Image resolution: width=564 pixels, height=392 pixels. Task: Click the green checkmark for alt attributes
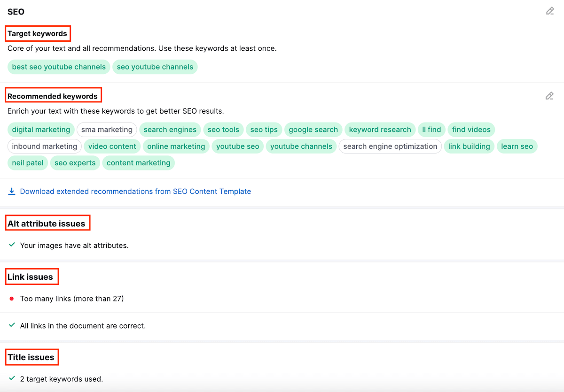click(x=12, y=245)
